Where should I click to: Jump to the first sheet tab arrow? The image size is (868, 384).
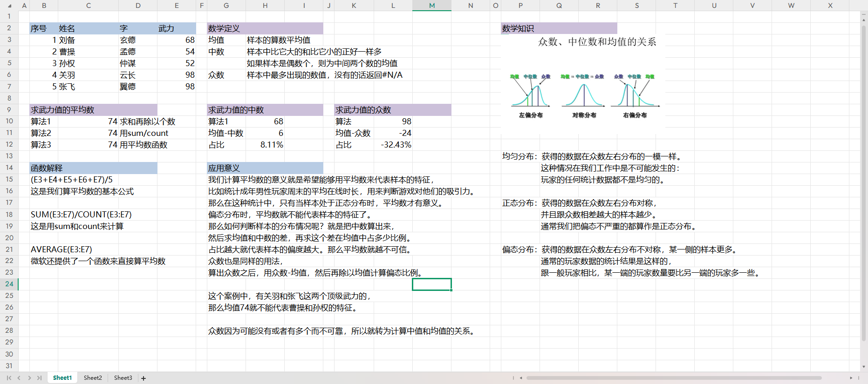[x=9, y=378]
